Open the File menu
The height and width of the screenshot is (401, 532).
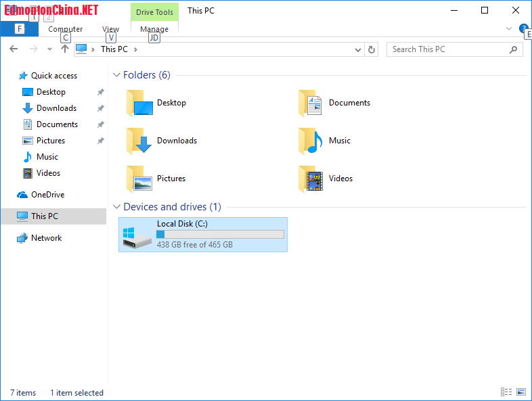point(19,29)
